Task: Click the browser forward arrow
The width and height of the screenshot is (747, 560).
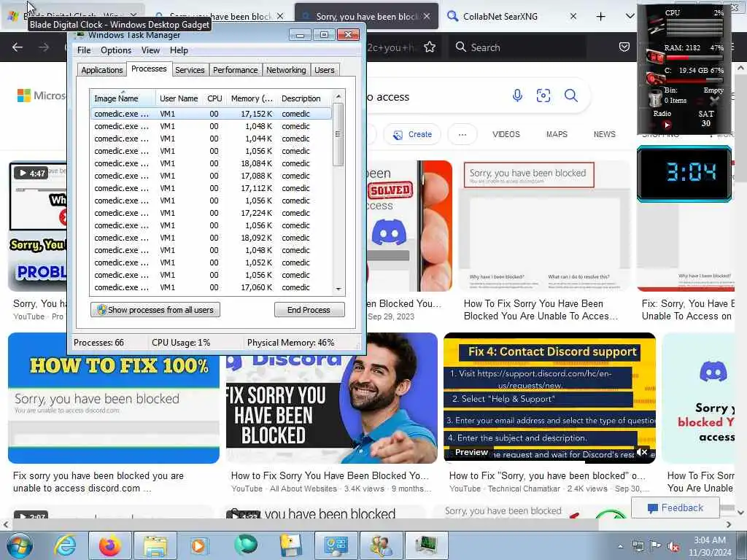Action: [44, 47]
